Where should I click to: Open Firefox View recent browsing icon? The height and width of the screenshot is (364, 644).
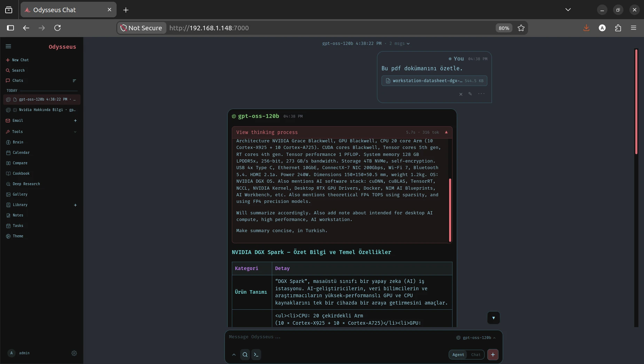9,10
